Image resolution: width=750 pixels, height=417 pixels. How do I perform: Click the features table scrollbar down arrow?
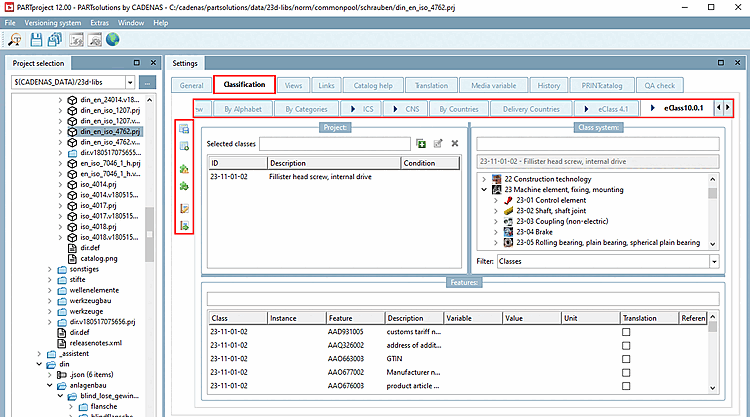[x=713, y=388]
